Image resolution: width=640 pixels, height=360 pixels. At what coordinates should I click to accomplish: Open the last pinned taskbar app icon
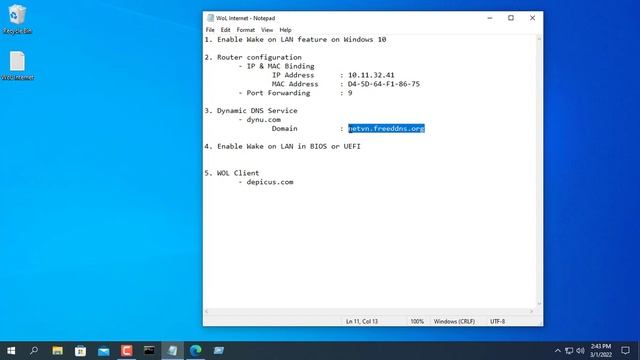pos(218,351)
